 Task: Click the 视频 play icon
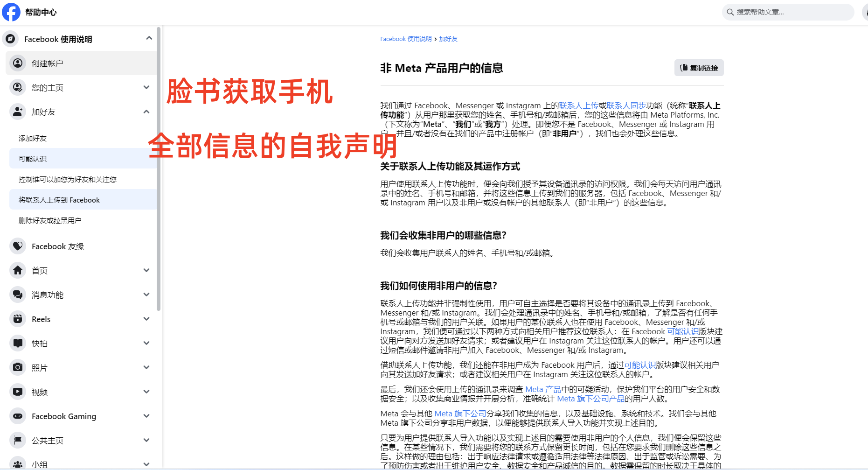18,392
